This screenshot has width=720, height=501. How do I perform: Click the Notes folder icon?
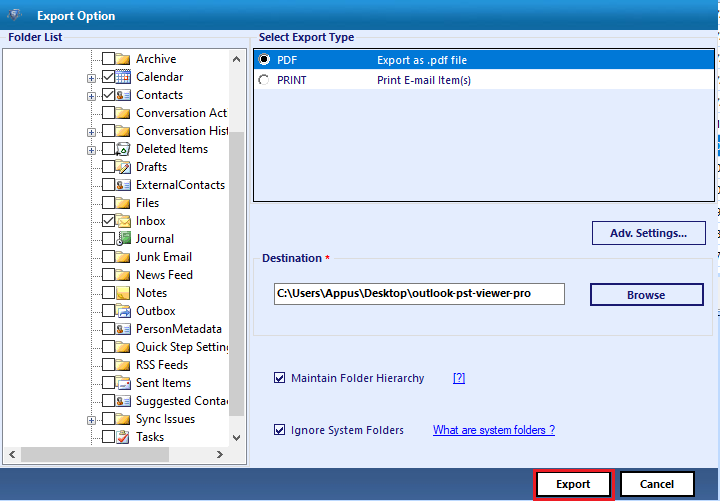(124, 293)
